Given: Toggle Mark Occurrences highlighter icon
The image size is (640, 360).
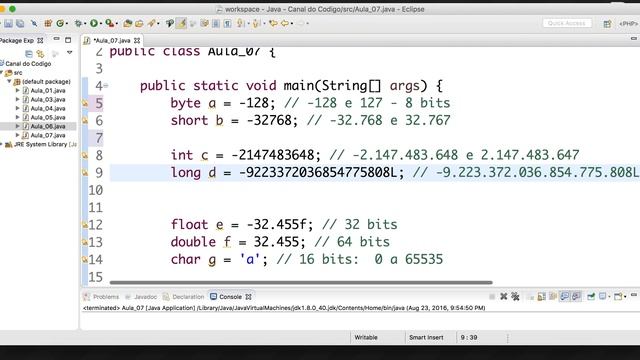Looking at the screenshot, I should click(181, 24).
